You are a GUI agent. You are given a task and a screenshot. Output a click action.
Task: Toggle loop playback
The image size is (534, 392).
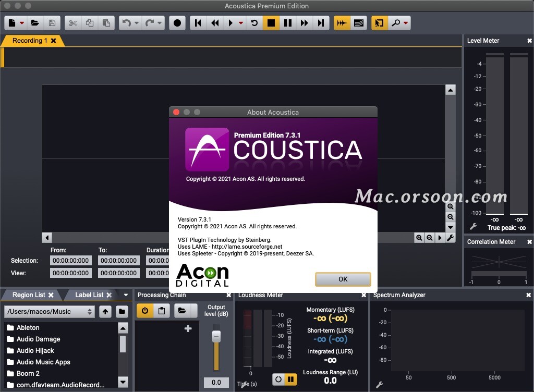(x=254, y=23)
